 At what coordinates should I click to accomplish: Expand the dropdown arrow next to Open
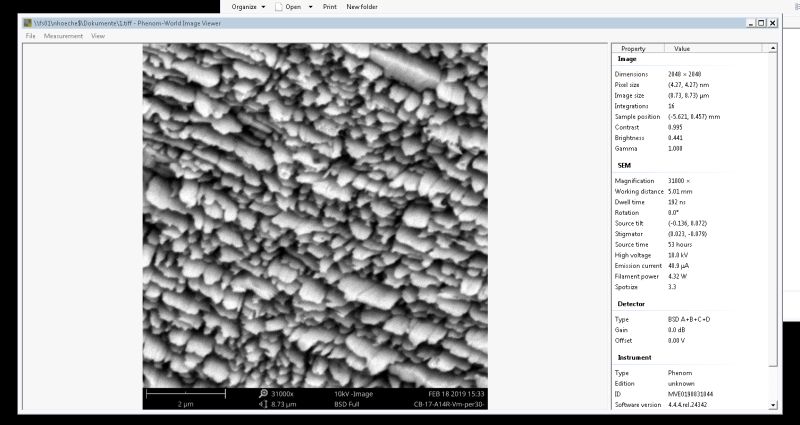coord(310,7)
